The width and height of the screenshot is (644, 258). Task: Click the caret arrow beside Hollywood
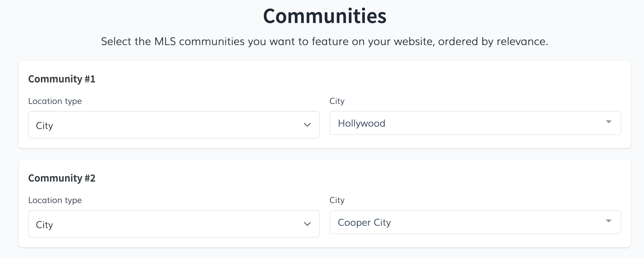tap(608, 122)
